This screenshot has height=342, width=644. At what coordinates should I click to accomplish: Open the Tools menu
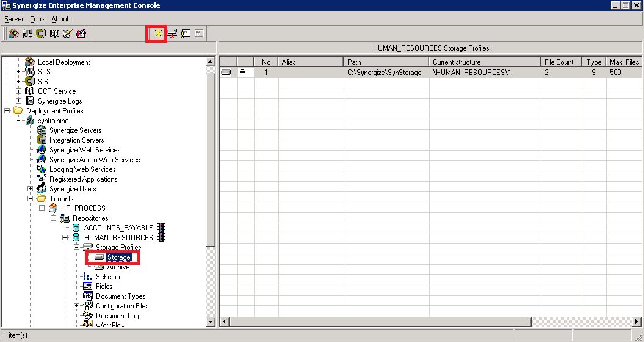pos(38,19)
